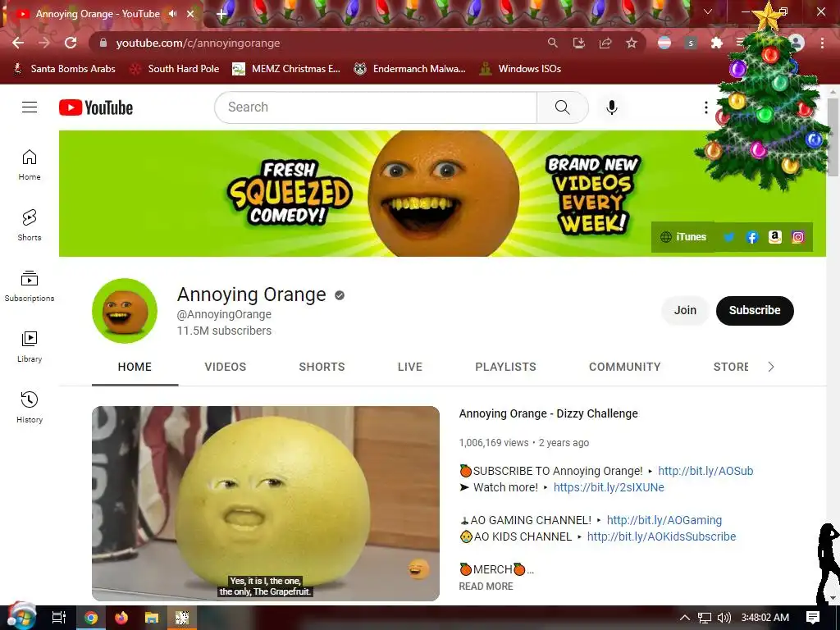Open File Explorer from taskbar
Screen dimensions: 840x630
click(152, 618)
